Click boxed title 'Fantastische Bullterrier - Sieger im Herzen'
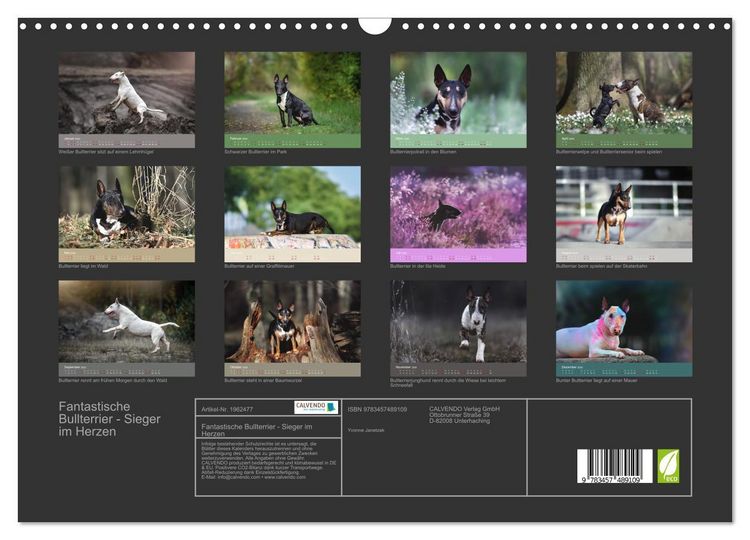Viewport: 750px width, 540px height. point(257,430)
